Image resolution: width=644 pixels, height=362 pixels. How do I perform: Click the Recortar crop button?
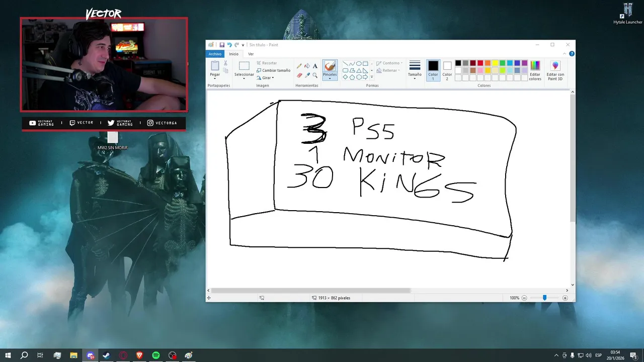click(x=266, y=63)
